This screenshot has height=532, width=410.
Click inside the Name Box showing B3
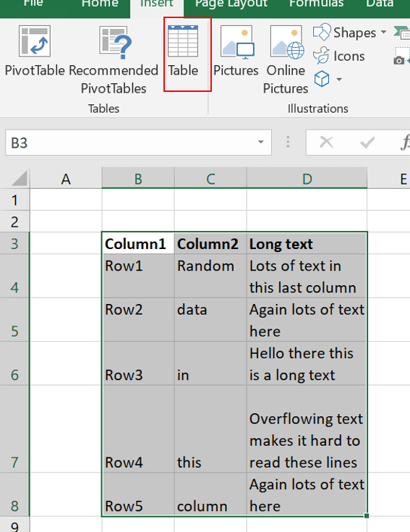tap(132, 143)
